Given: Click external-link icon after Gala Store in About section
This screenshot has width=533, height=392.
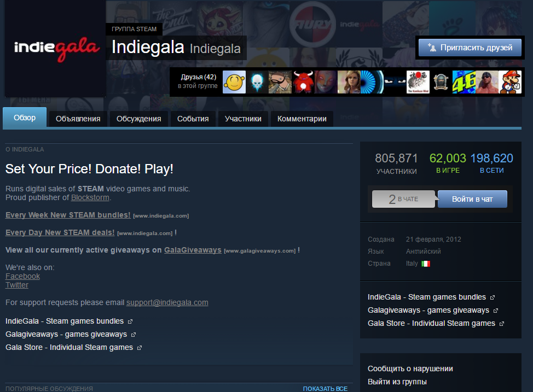Looking at the screenshot, I should pyautogui.click(x=140, y=348).
